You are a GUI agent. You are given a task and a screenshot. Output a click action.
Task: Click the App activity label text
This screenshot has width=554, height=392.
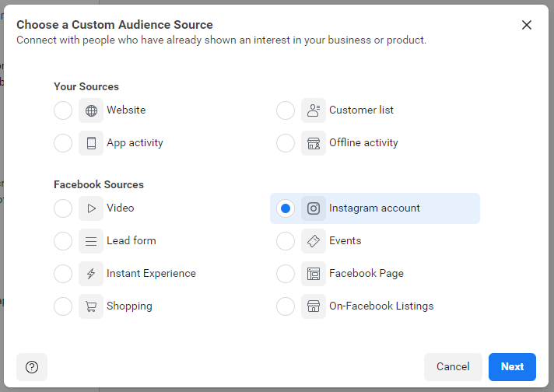(135, 142)
